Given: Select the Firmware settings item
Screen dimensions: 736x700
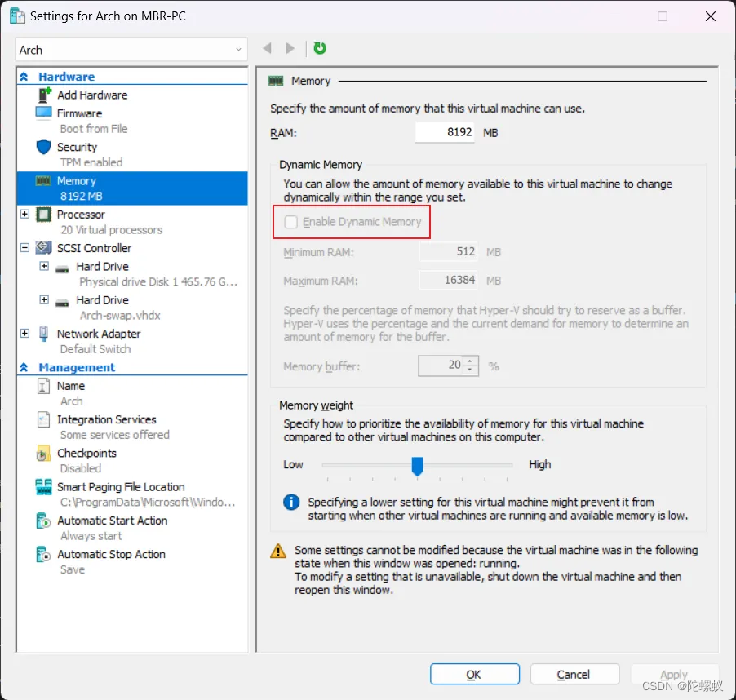Looking at the screenshot, I should 80,113.
